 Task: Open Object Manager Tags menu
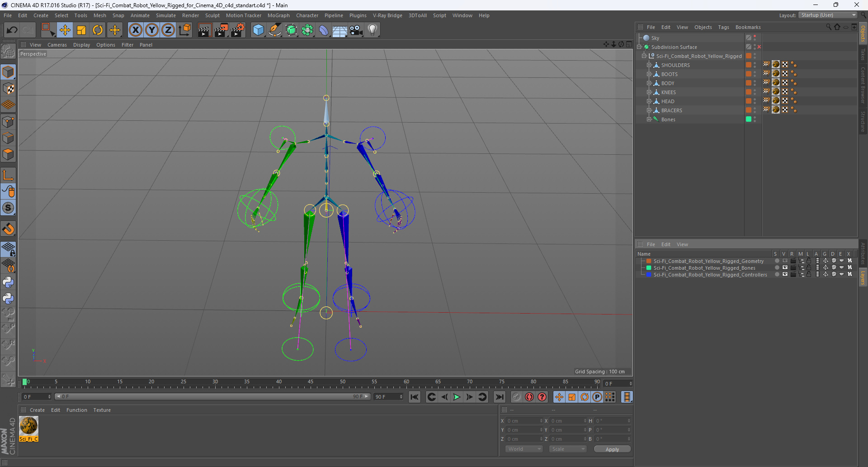723,27
